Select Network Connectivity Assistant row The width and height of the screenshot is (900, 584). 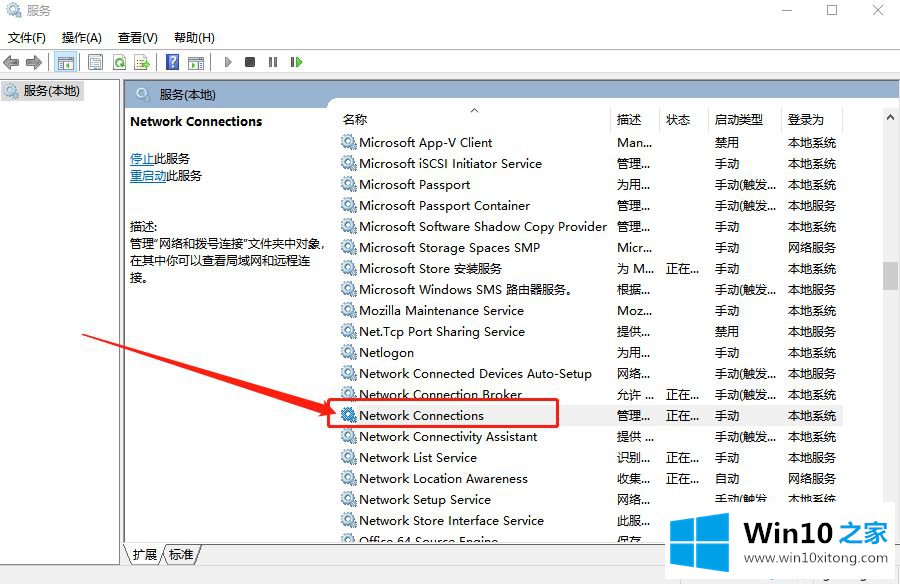coord(589,436)
